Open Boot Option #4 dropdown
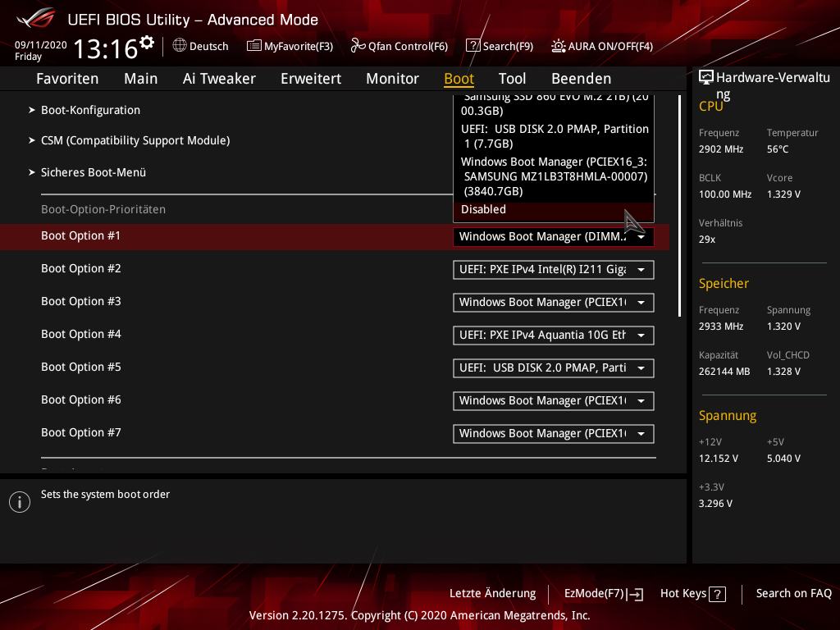Viewport: 840px width, 630px height. click(554, 336)
